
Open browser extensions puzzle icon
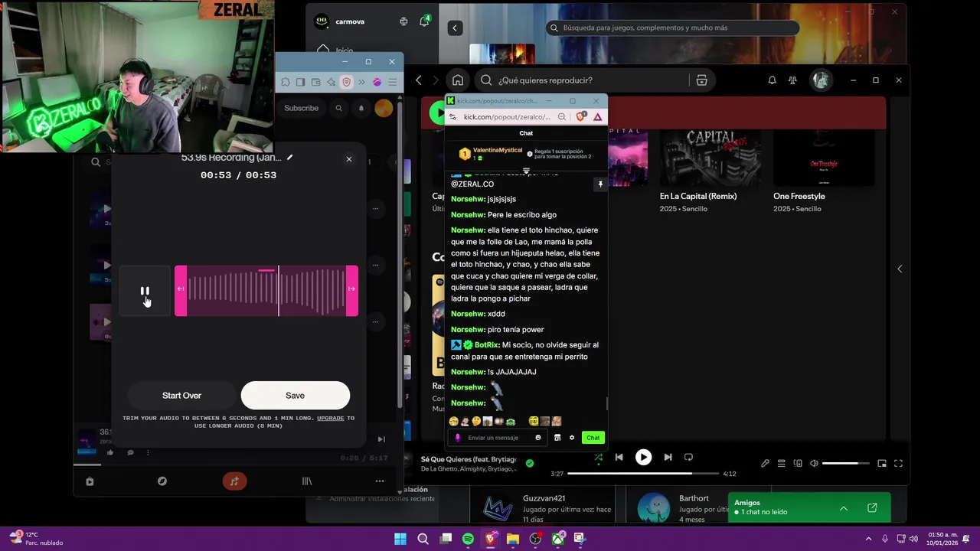[x=286, y=82]
